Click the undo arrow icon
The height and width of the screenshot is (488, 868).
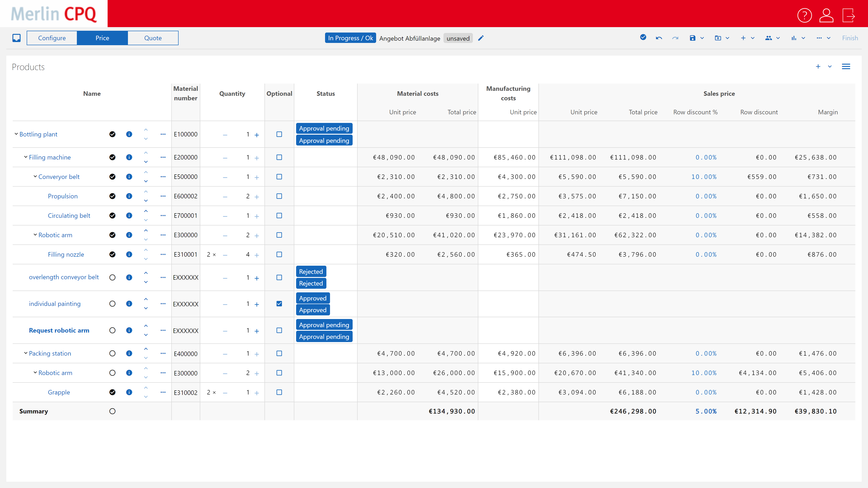pyautogui.click(x=659, y=38)
